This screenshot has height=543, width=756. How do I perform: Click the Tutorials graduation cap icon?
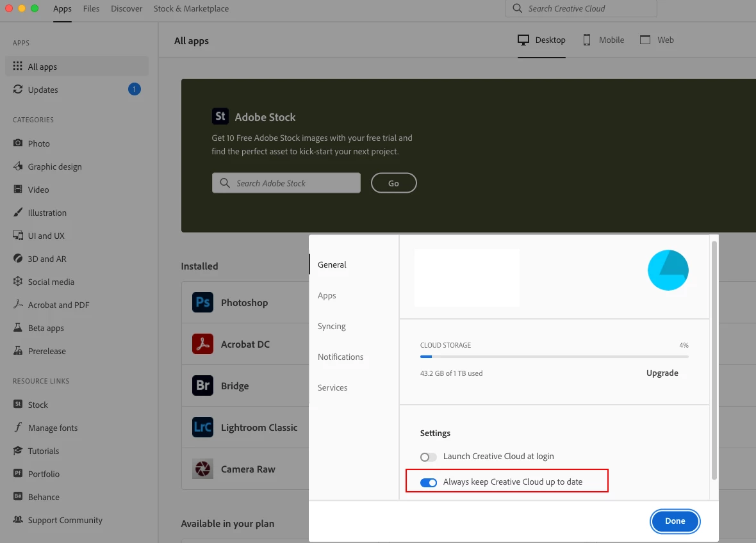click(18, 451)
